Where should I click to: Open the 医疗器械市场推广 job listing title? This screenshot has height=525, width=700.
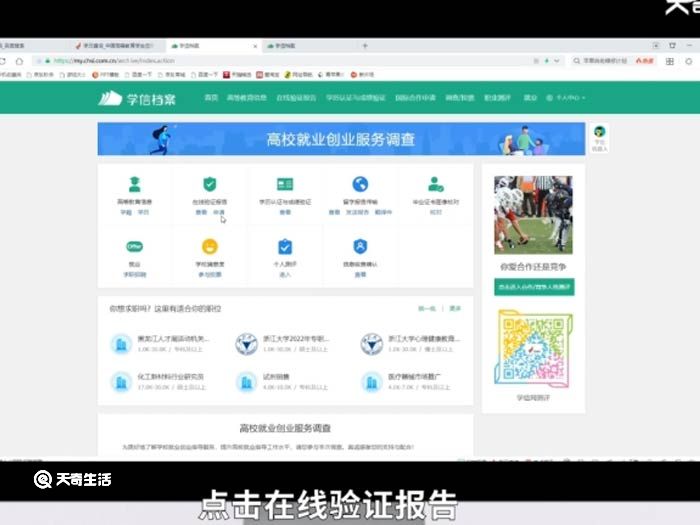coord(414,377)
